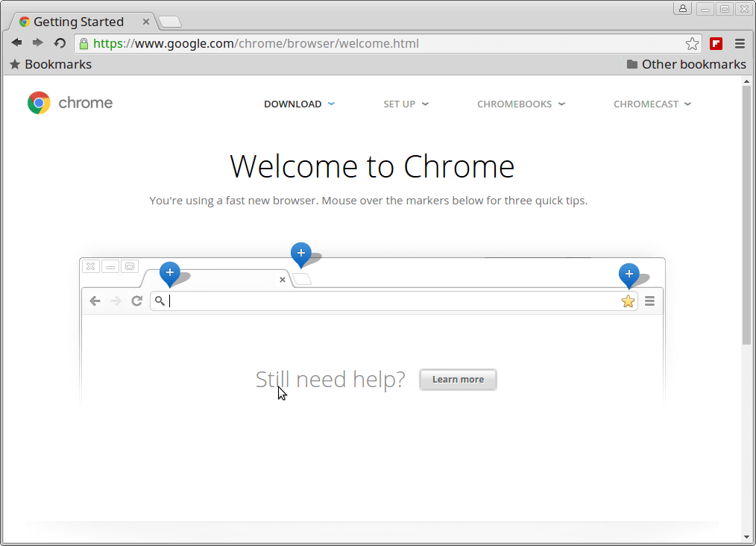
Task: Reload the page with the refresh icon
Action: point(60,43)
